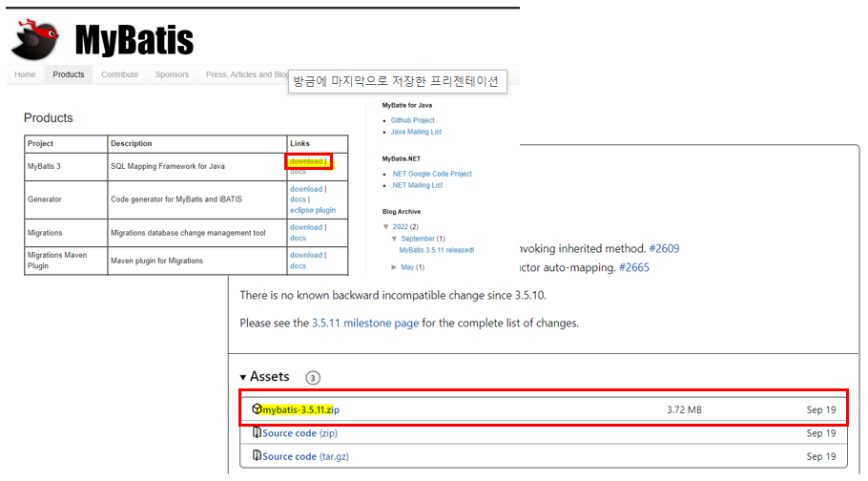
Task: Download the mybatis-3.5.11.zip file
Action: [300, 409]
